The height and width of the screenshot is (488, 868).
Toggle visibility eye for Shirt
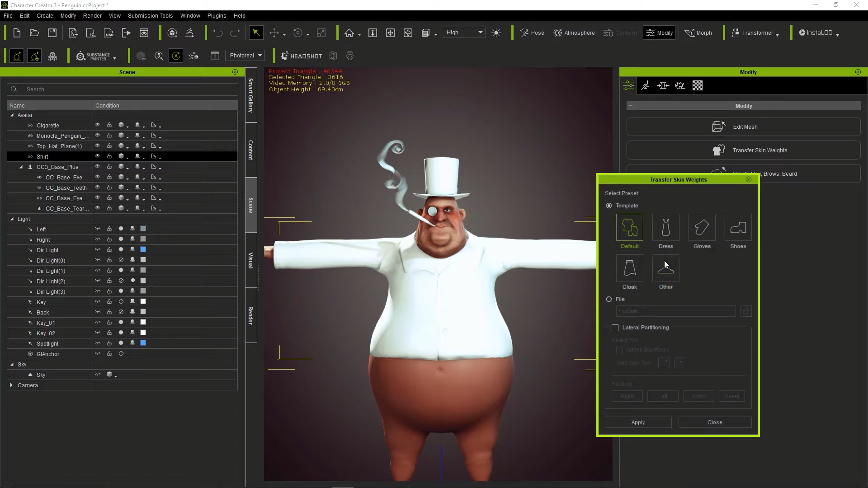97,156
